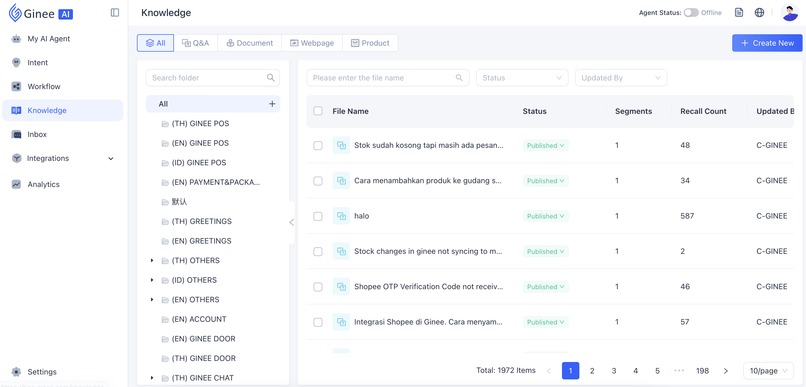Focus the Search folder input
The height and width of the screenshot is (387, 806).
point(213,78)
